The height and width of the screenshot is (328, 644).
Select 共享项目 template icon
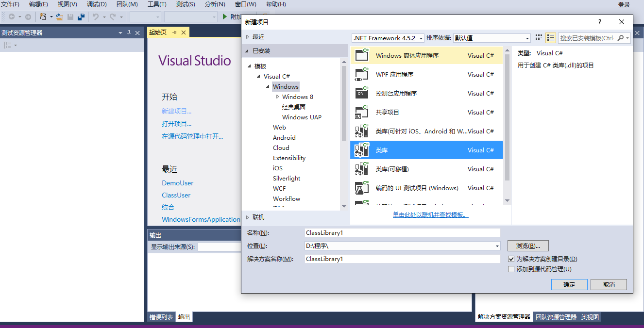point(362,112)
